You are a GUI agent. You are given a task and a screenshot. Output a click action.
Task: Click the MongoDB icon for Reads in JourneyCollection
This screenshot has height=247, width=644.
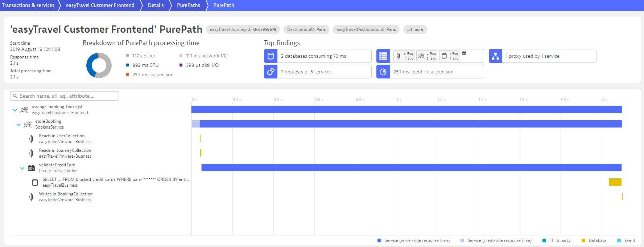tap(32, 153)
